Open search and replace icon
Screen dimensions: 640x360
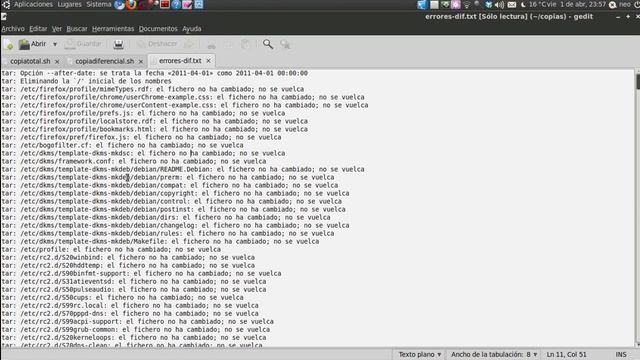(x=285, y=44)
